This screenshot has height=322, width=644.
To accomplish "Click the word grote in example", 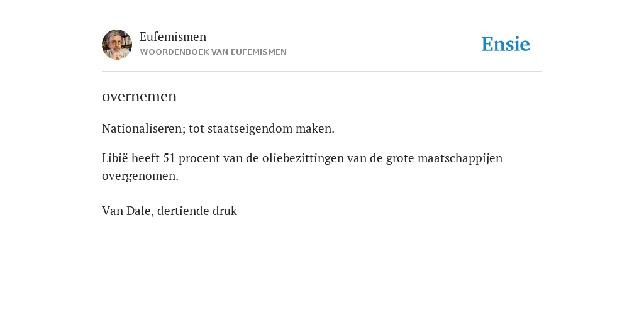I will pos(400,158).
